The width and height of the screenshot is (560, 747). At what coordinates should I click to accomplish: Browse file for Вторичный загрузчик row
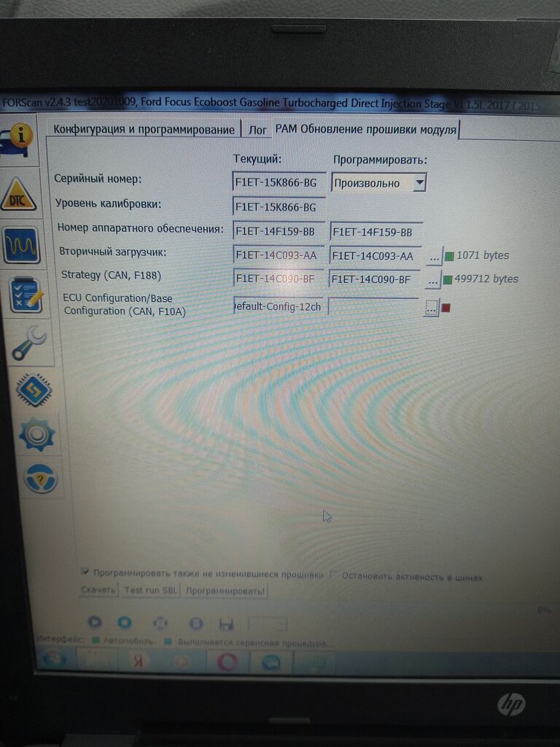point(434,257)
